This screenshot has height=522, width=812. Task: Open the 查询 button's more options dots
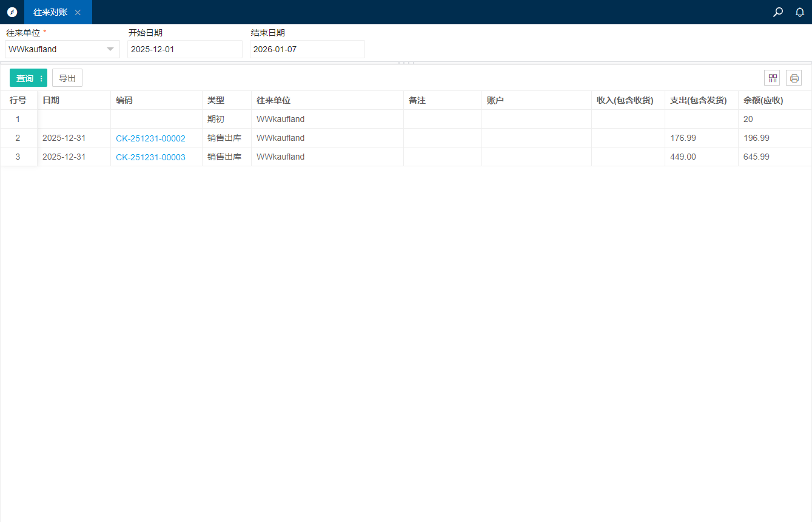coord(41,78)
